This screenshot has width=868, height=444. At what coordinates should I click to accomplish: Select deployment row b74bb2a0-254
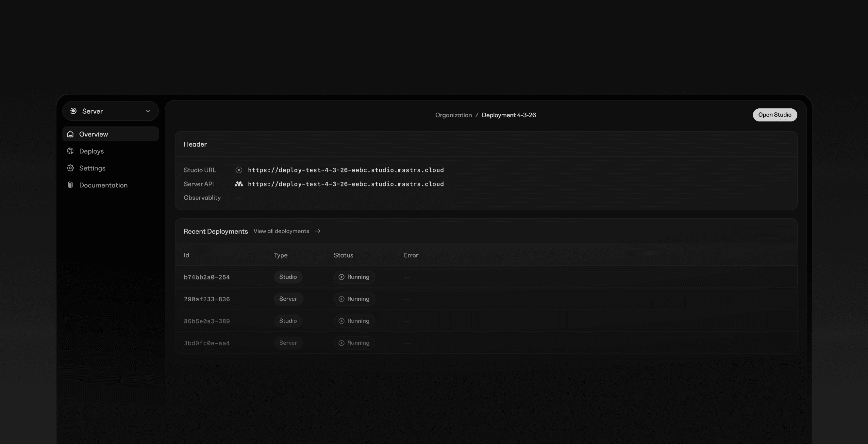click(x=207, y=277)
